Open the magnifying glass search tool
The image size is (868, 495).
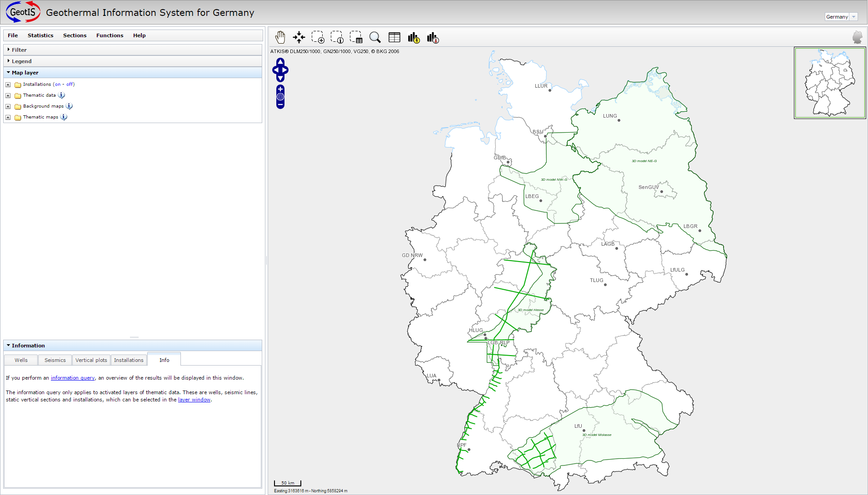[x=375, y=37]
